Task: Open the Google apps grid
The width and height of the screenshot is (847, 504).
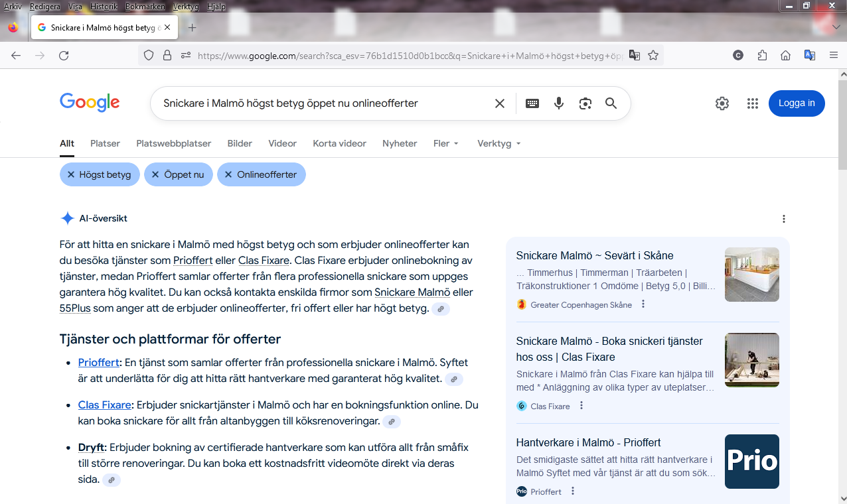Action: 752,103
